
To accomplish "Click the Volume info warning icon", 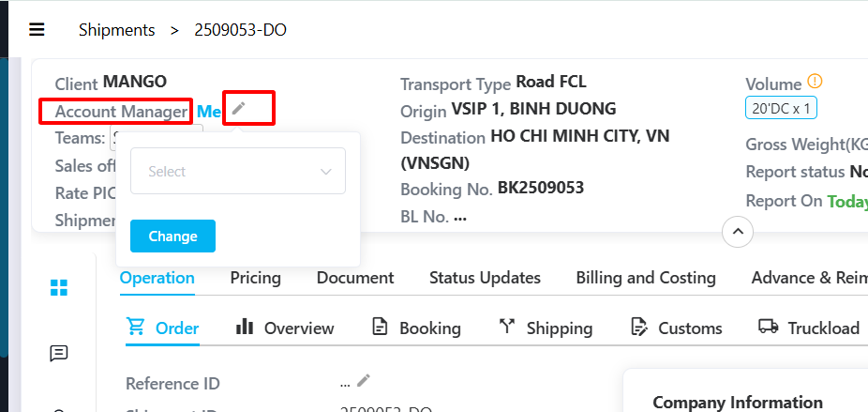I will [815, 82].
